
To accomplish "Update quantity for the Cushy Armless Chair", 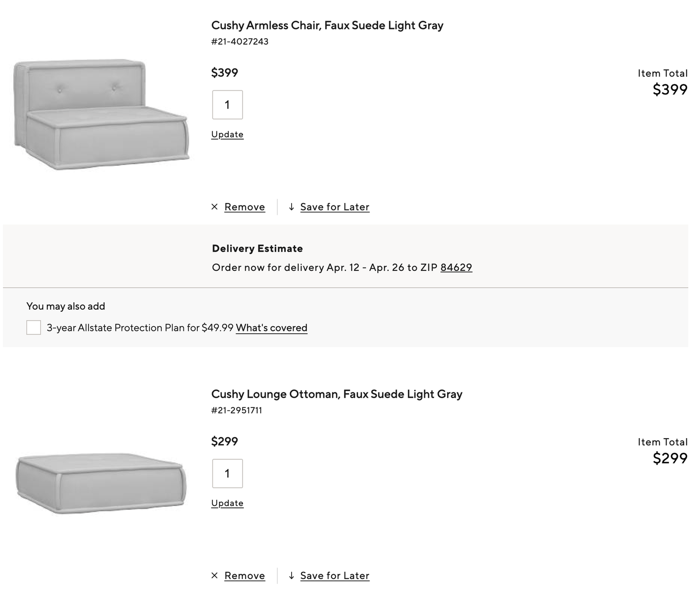I will 227,135.
